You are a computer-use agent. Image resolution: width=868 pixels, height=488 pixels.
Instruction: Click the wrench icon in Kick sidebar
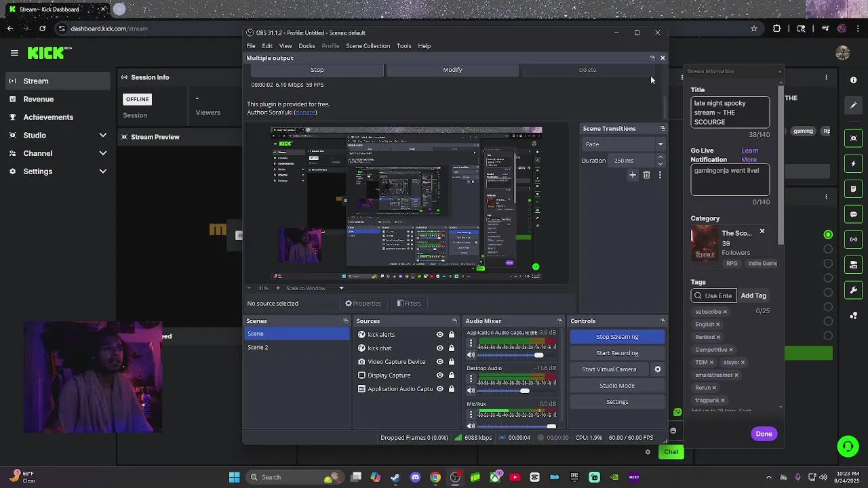[x=854, y=290]
